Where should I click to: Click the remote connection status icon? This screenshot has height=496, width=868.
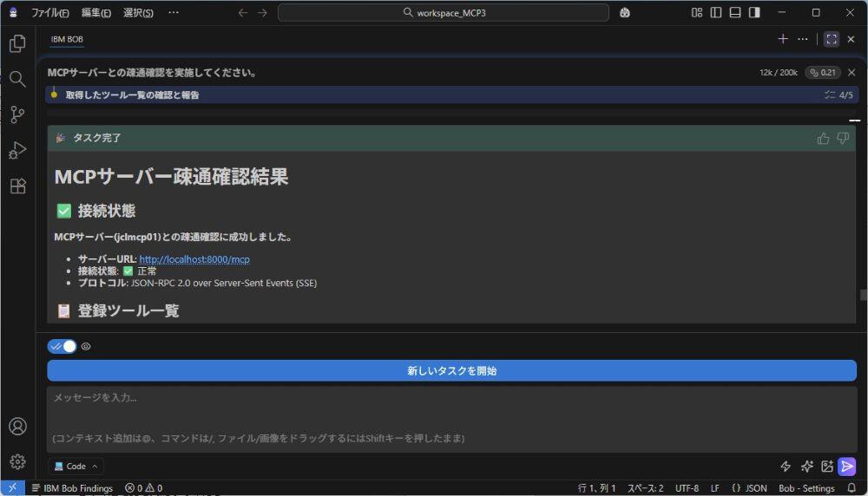tap(12, 487)
